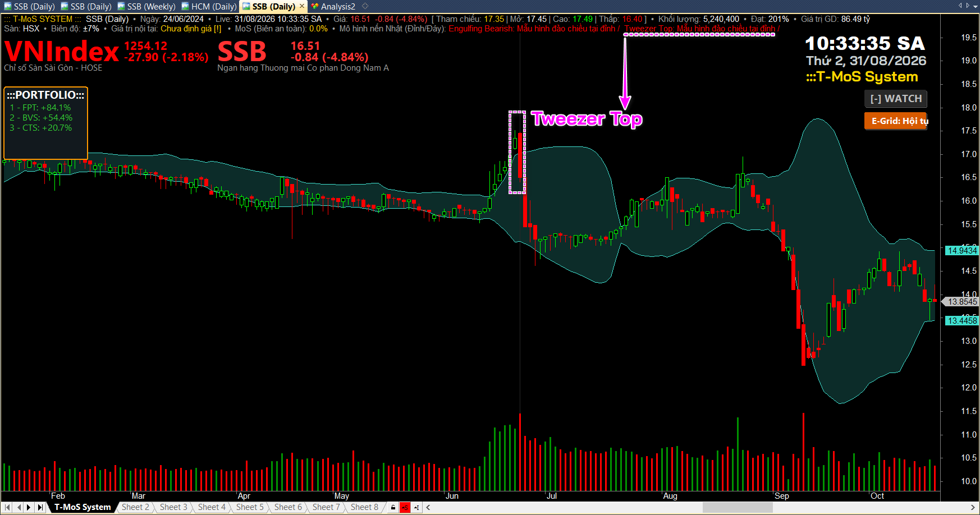Image resolution: width=980 pixels, height=515 pixels.
Task: Go to next sheet with arrow icon
Action: pyautogui.click(x=29, y=507)
